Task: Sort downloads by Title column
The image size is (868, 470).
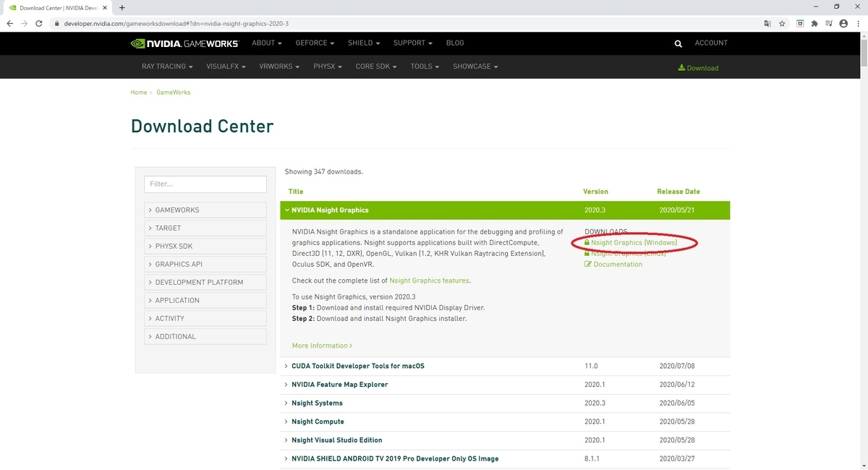Action: click(x=296, y=192)
